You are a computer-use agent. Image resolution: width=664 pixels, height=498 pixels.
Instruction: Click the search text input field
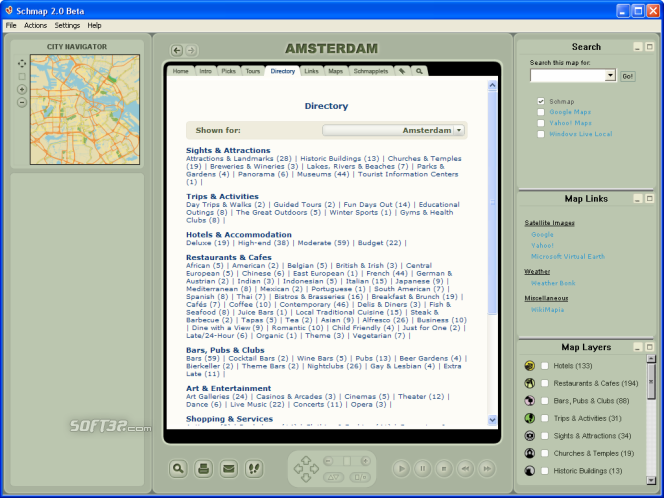(568, 75)
